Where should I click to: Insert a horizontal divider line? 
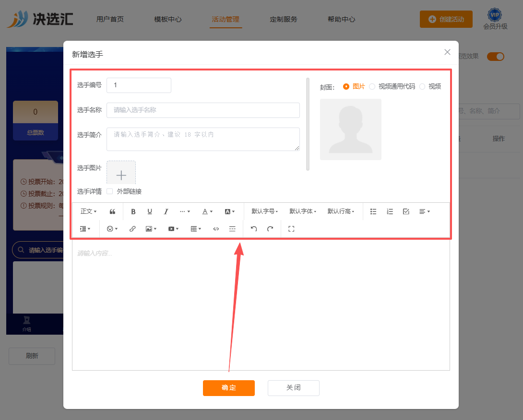tap(233, 229)
